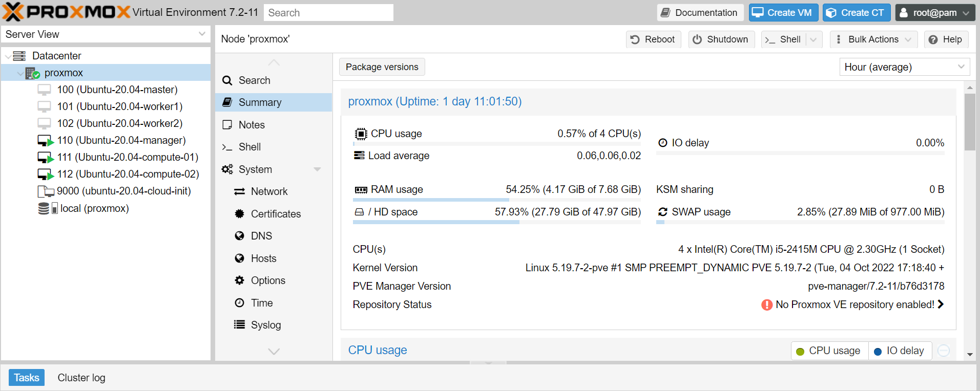Image resolution: width=980 pixels, height=391 pixels.
Task: Collapse the System submenu arrow
Action: 317,169
